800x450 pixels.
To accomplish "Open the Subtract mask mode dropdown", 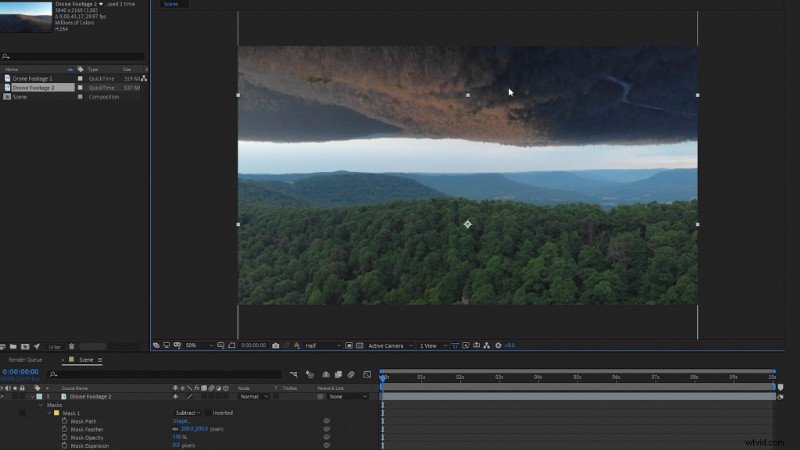I will click(187, 413).
